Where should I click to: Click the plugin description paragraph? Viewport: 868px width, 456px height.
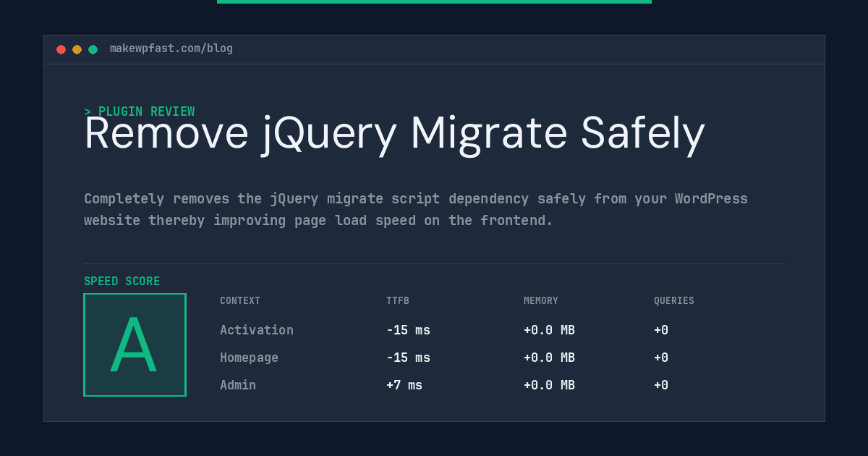[416, 209]
